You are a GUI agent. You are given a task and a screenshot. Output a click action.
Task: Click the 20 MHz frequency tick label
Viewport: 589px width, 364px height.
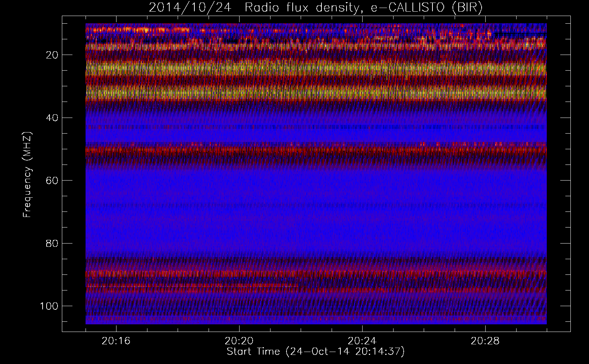click(x=51, y=55)
